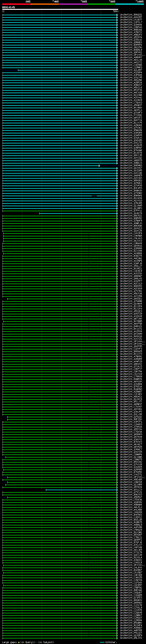Select the UniRef100_B8B2K6 label

coord(131,30)
